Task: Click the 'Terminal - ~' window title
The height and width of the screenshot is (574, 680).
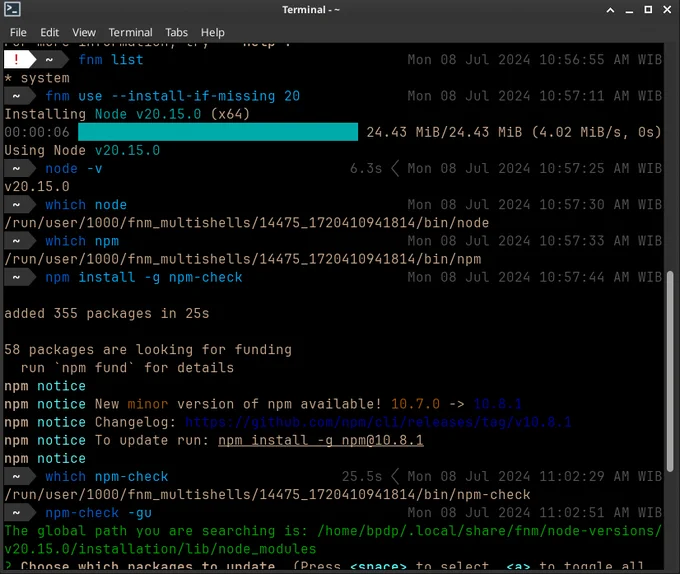Action: pos(311,10)
